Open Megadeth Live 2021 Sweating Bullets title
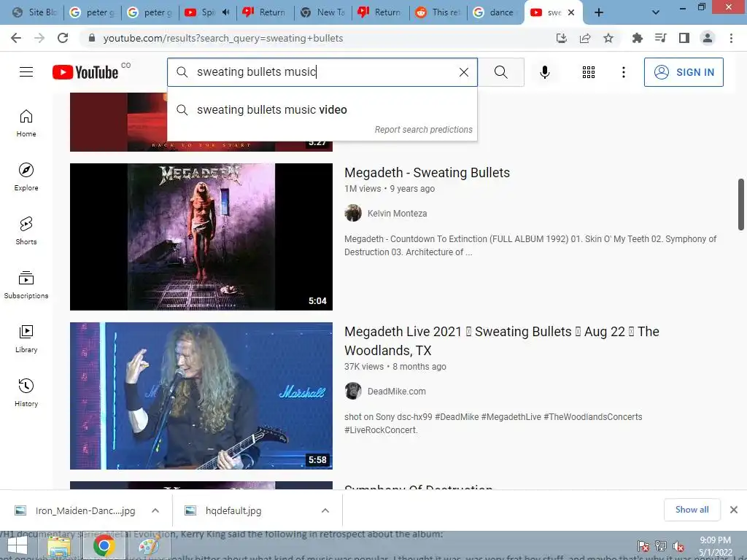The height and width of the screenshot is (560, 747). pyautogui.click(x=502, y=341)
